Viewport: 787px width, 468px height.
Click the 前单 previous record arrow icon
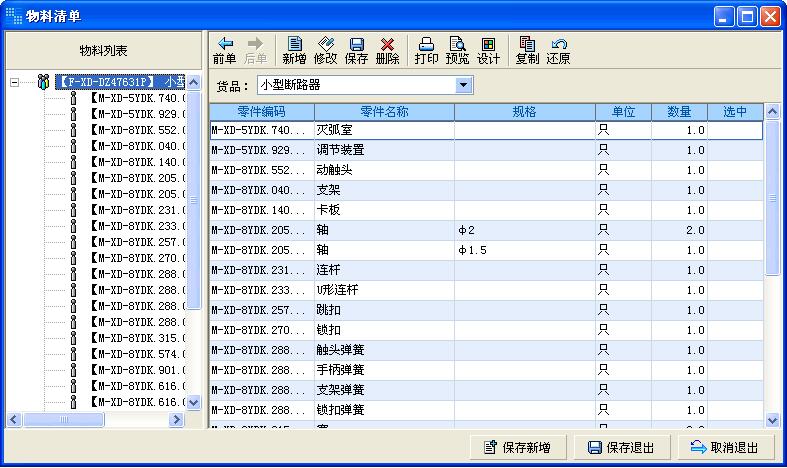click(225, 45)
